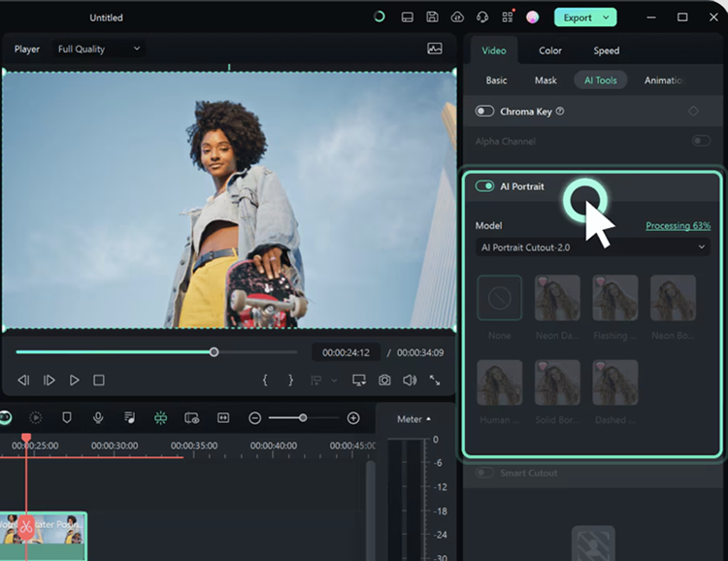728x561 pixels.
Task: Click the Processing 63% link
Action: 678,226
